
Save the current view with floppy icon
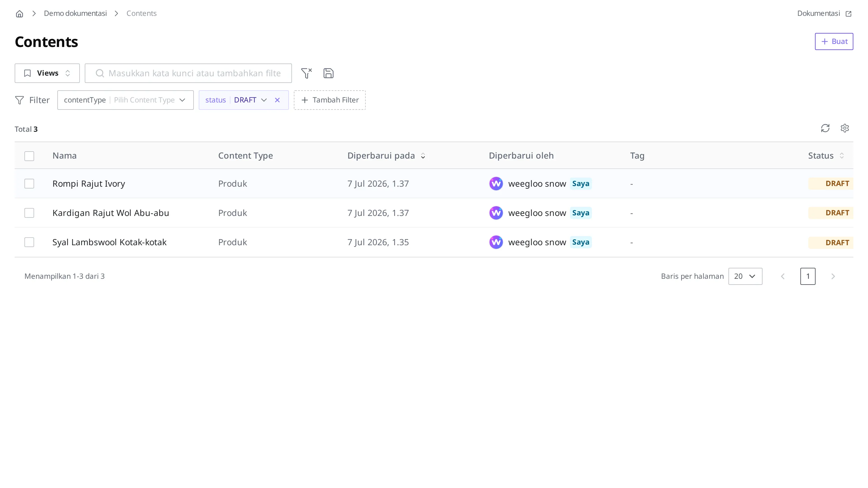(x=329, y=73)
